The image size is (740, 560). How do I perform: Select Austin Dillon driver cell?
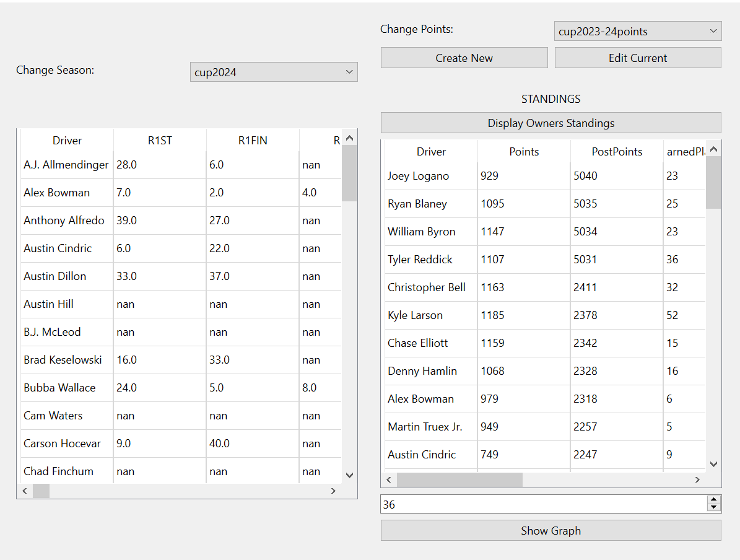[x=67, y=276]
